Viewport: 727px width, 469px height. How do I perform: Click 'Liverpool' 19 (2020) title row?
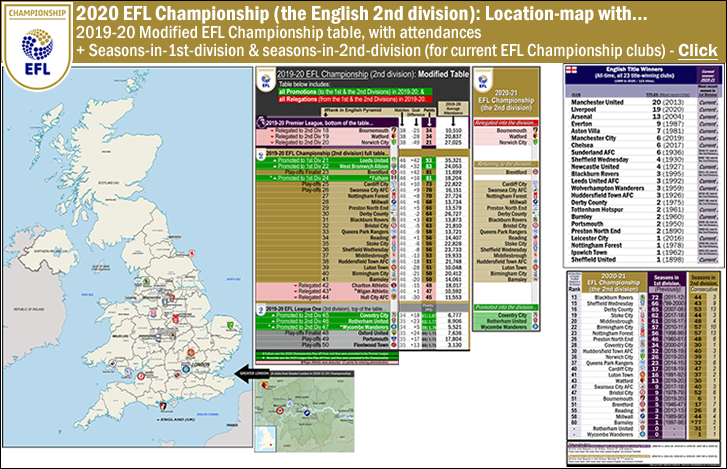coord(642,109)
